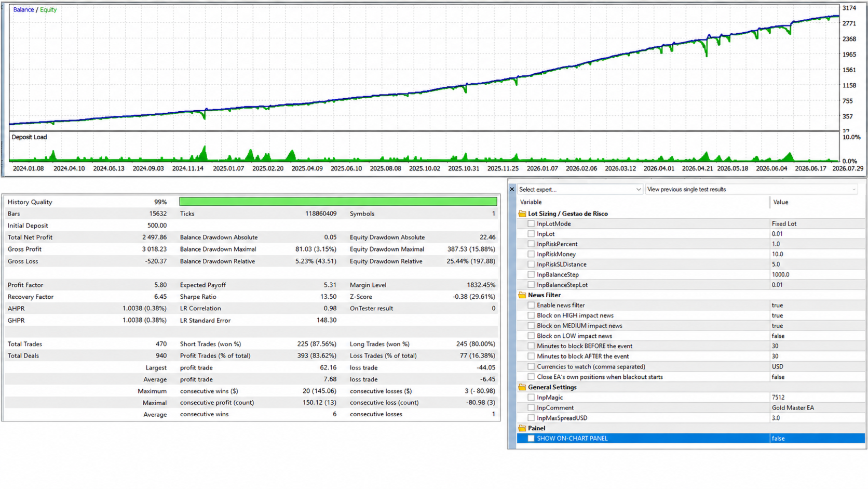Screen dimensions: 868x489
Task: Tick the InpLot checkbox
Action: (531, 234)
